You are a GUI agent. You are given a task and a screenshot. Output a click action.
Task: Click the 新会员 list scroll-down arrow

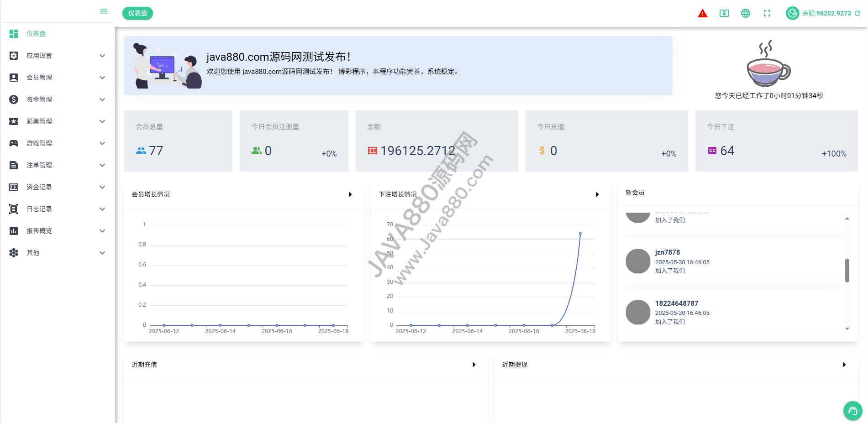(847, 329)
